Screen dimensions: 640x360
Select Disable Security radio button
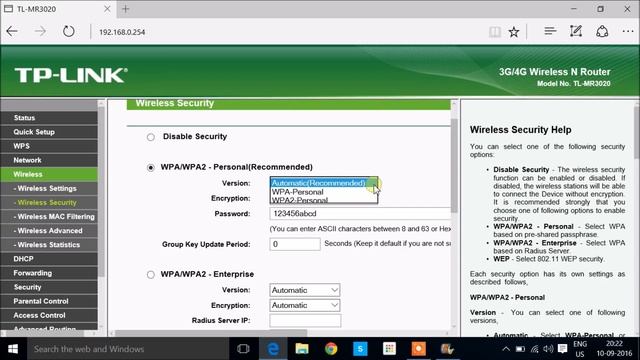(151, 137)
